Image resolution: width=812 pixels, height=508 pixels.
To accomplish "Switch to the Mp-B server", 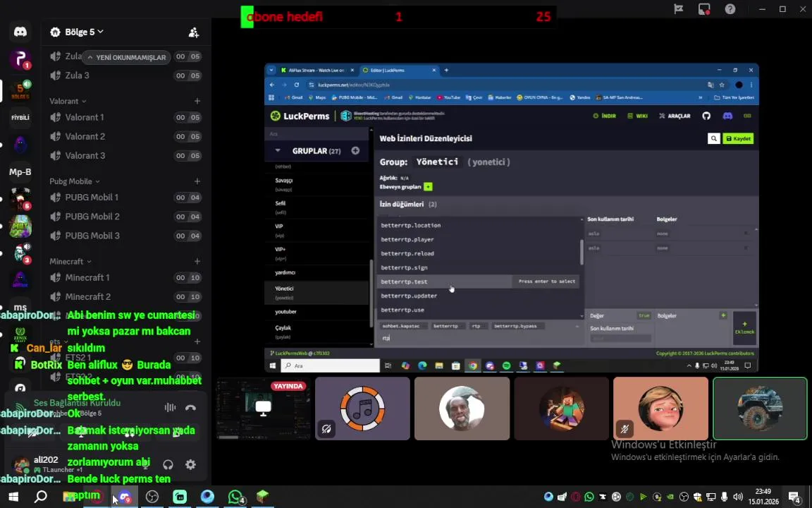I will [x=20, y=171].
